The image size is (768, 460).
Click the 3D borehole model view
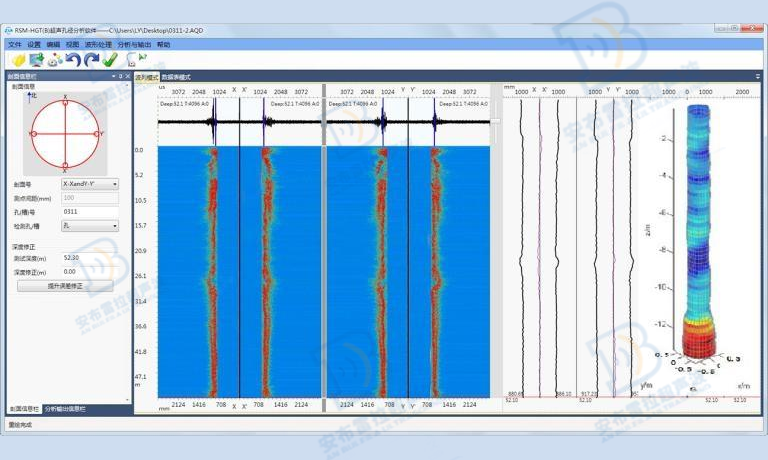coord(698,233)
